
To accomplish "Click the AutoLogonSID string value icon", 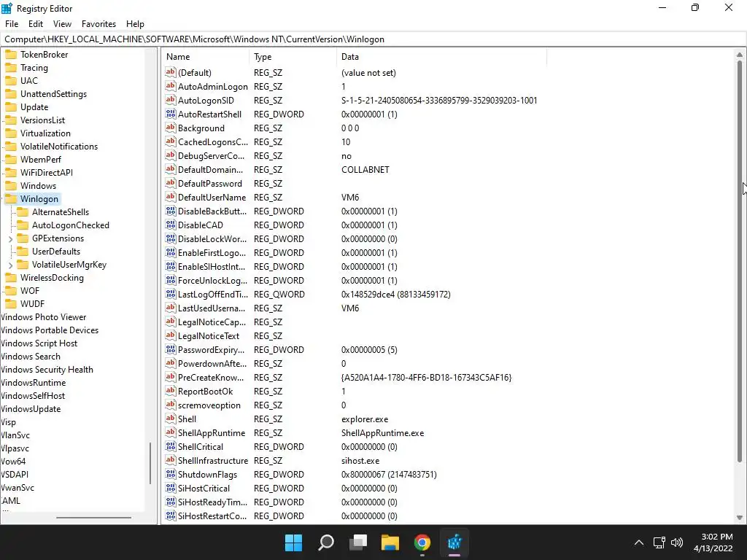I will 170,100.
